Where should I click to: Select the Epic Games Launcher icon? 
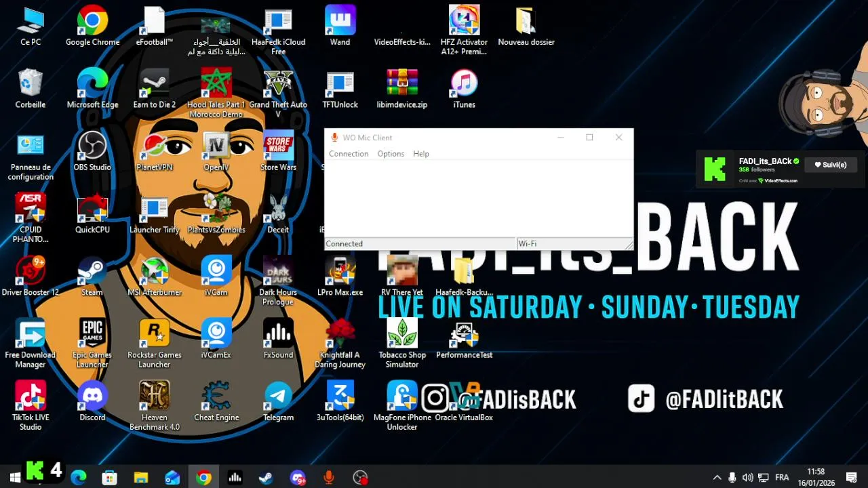[x=92, y=343]
